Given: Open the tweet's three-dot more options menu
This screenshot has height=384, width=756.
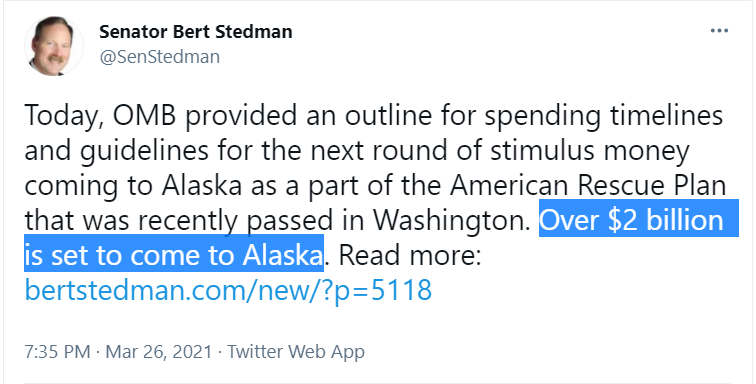Looking at the screenshot, I should click(x=719, y=31).
